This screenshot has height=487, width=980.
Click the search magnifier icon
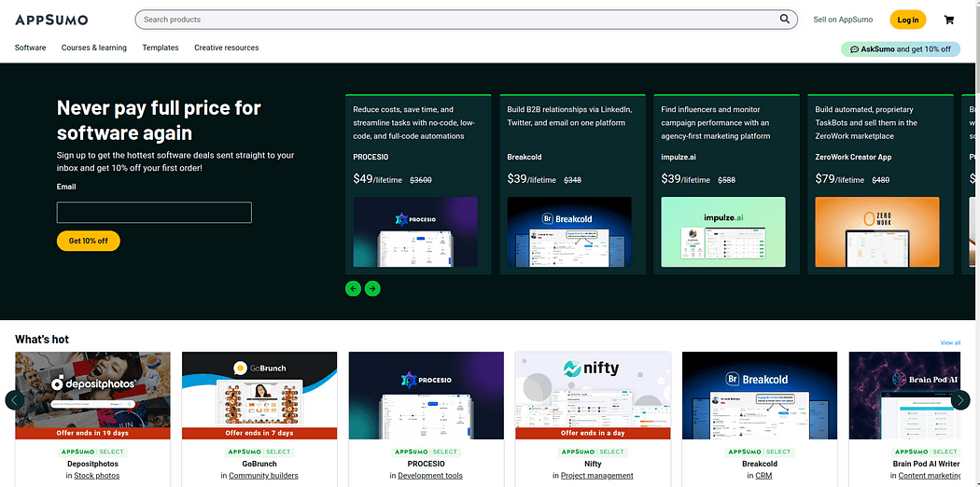[784, 20]
